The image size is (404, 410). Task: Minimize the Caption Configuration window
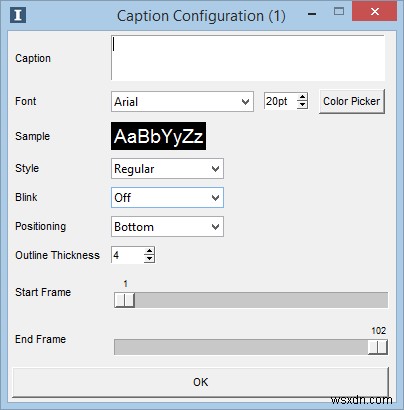(x=312, y=14)
